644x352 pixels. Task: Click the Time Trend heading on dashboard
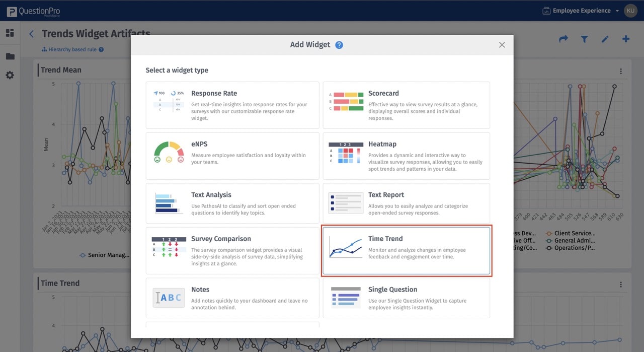click(60, 283)
